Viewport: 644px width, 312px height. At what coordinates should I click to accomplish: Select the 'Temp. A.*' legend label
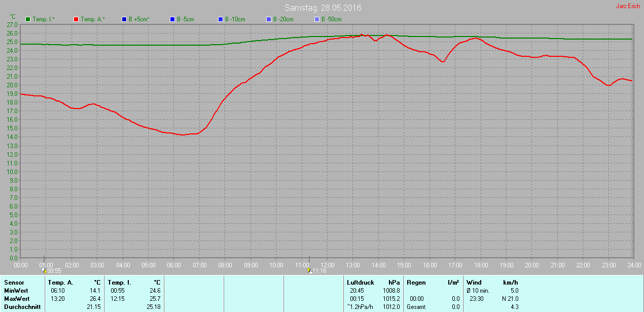tap(93, 19)
